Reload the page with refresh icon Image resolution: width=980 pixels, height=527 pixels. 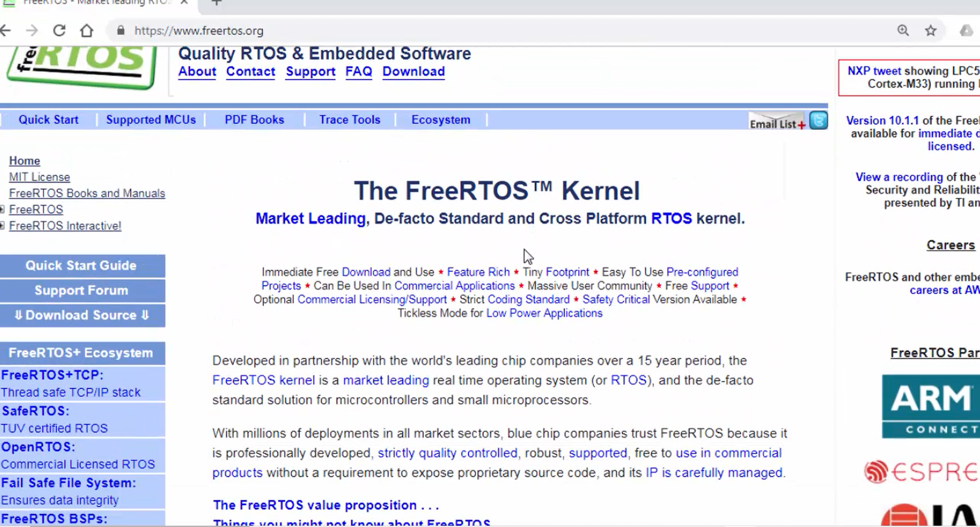[59, 31]
